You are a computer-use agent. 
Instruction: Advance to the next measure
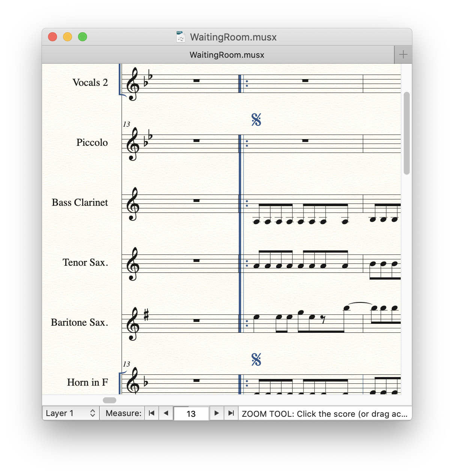point(216,413)
